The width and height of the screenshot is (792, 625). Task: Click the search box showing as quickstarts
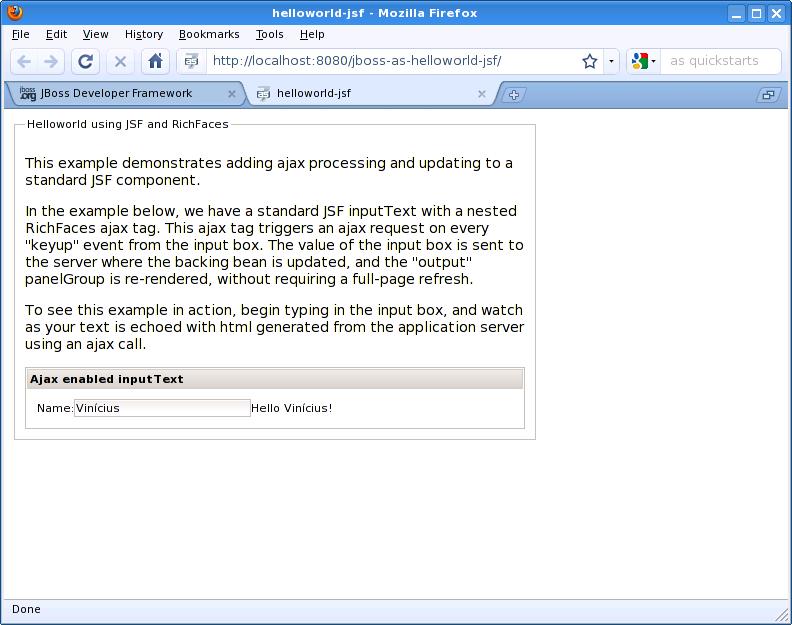point(720,61)
